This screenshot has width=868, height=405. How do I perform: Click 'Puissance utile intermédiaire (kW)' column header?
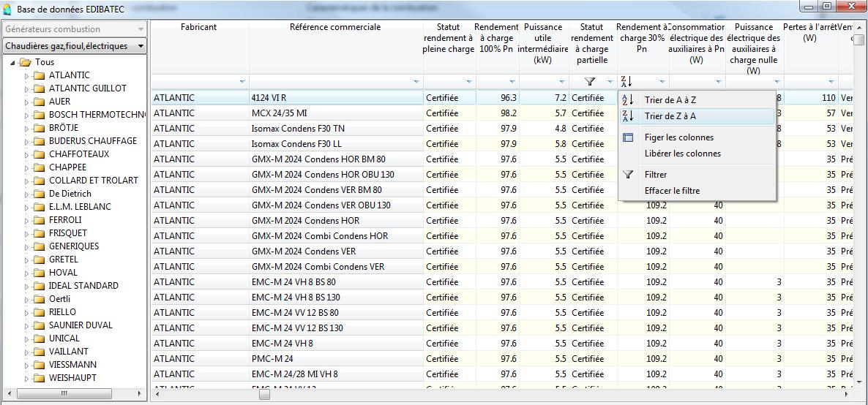click(545, 48)
